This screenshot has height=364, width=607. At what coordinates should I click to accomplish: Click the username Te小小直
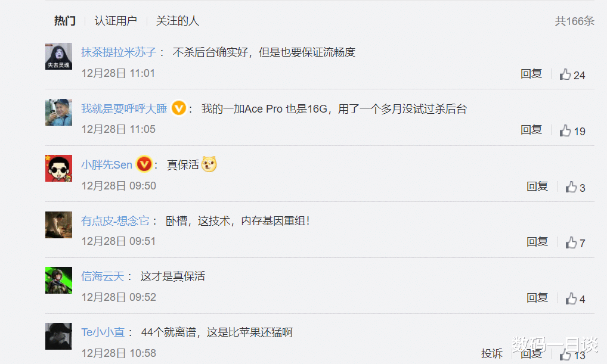[103, 332]
